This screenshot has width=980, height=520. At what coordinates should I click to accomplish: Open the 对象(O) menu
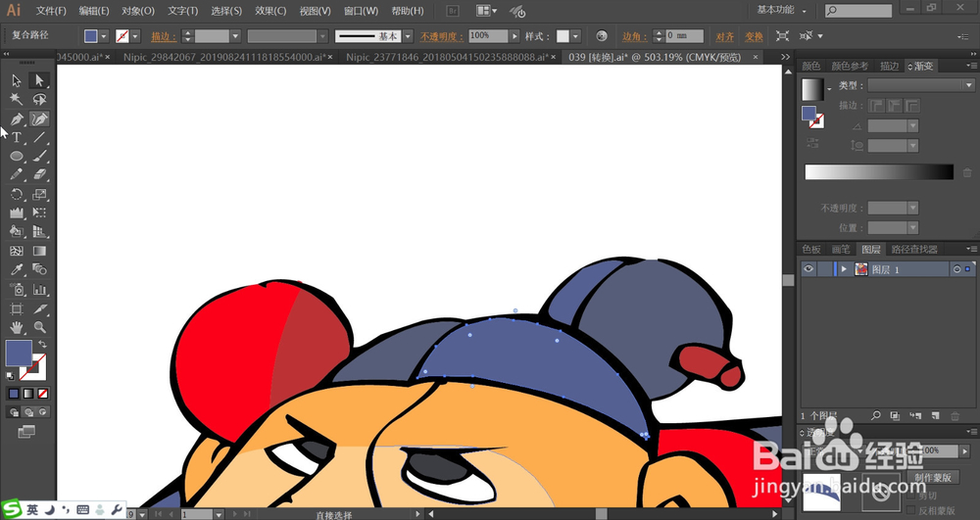pyautogui.click(x=138, y=11)
